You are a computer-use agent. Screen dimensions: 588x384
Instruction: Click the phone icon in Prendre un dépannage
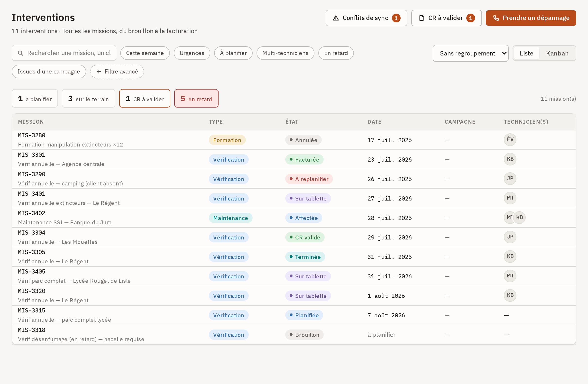tap(496, 18)
